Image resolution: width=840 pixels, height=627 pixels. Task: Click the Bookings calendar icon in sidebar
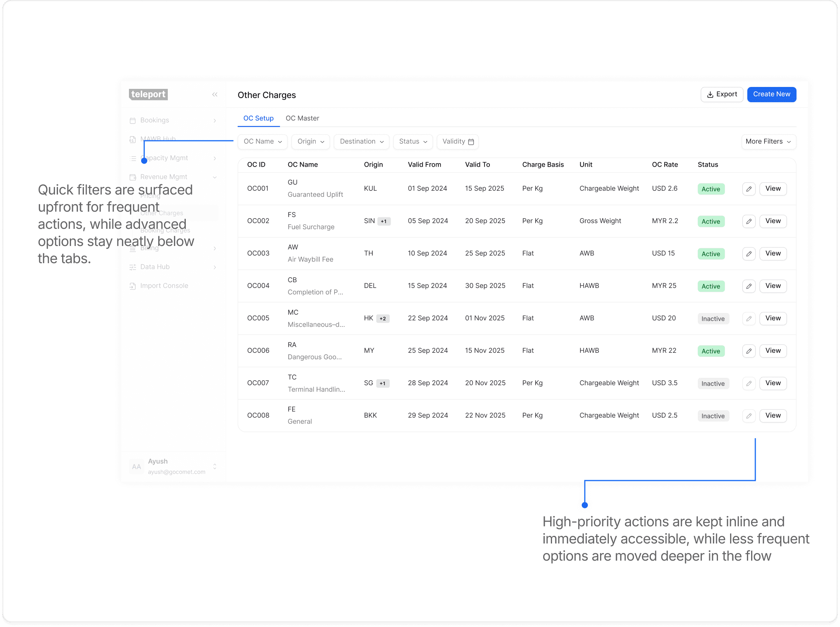pos(133,121)
